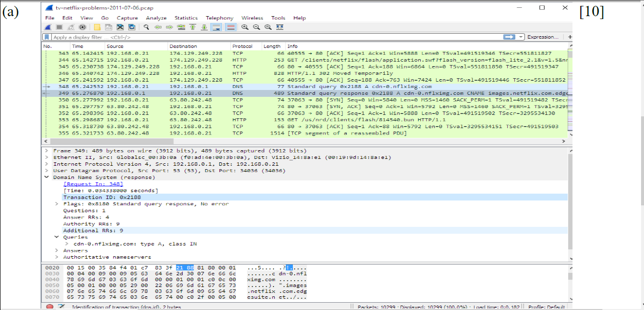The height and width of the screenshot is (310, 644).
Task: Open the Help menu
Action: click(x=300, y=18)
